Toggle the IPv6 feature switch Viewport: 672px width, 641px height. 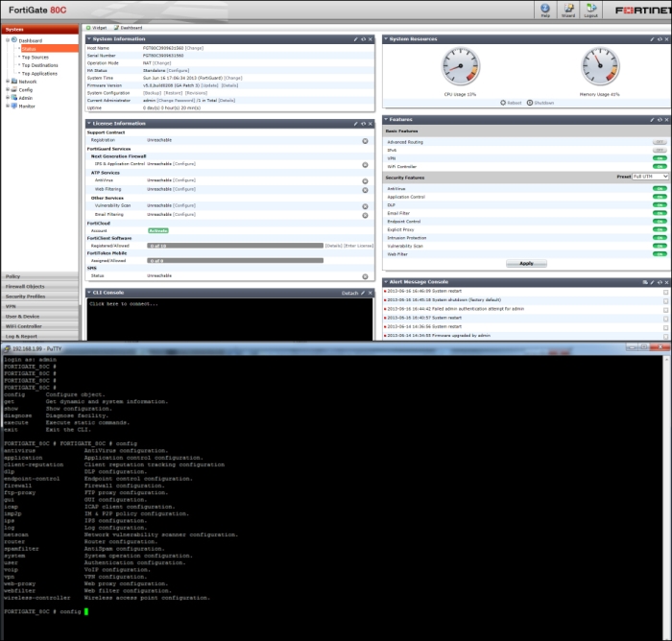tap(660, 150)
